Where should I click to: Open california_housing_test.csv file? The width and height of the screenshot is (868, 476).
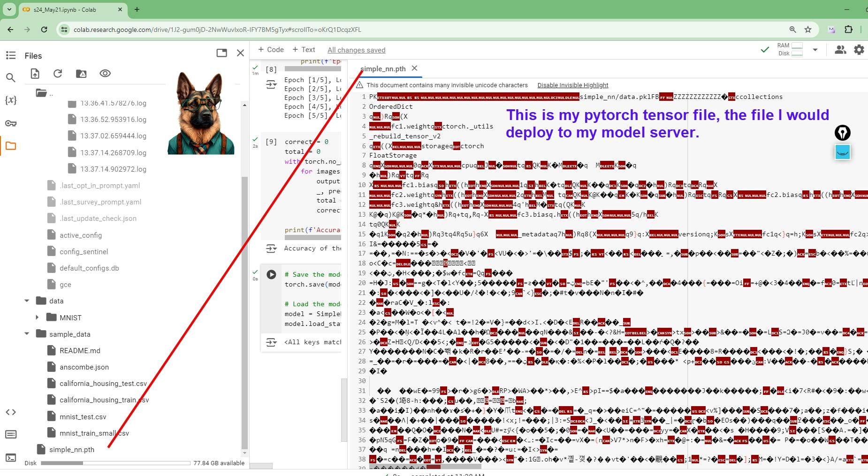tap(103, 383)
